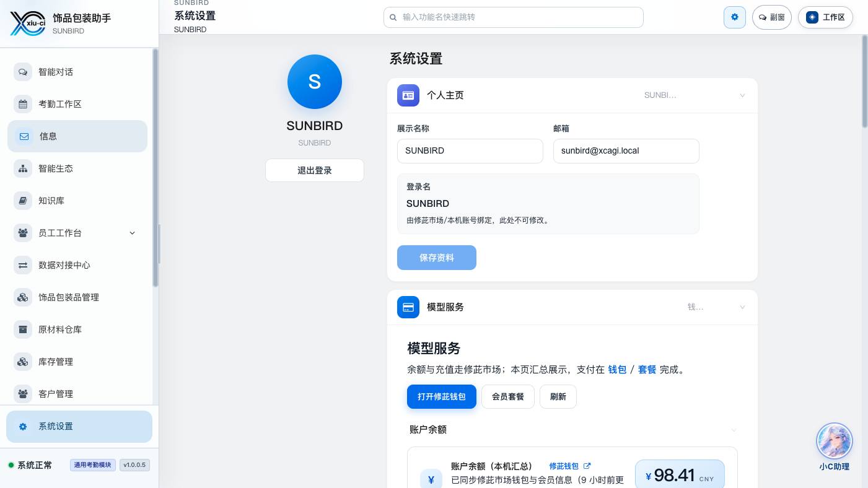This screenshot has height=488, width=868.
Task: Select the 考勤工作区 calendar icon
Action: pyautogui.click(x=23, y=104)
